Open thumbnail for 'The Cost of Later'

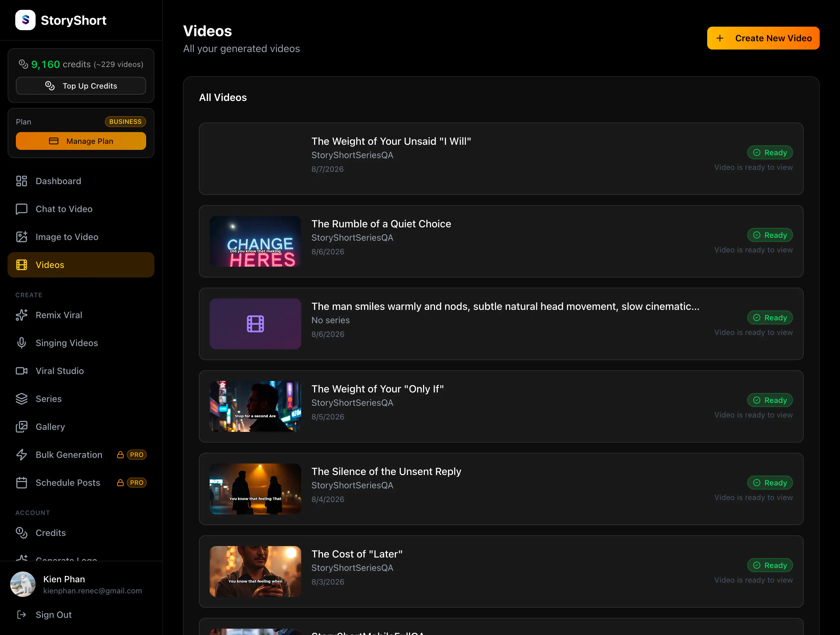click(255, 571)
